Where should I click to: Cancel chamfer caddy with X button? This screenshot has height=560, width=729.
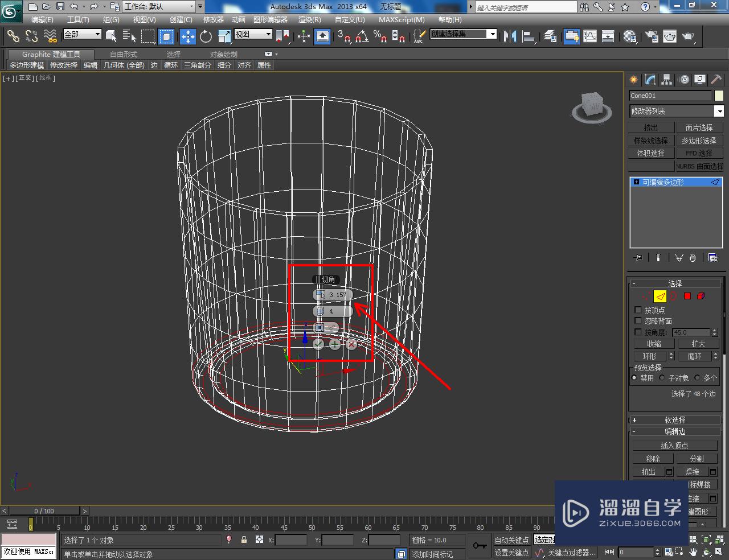point(351,344)
